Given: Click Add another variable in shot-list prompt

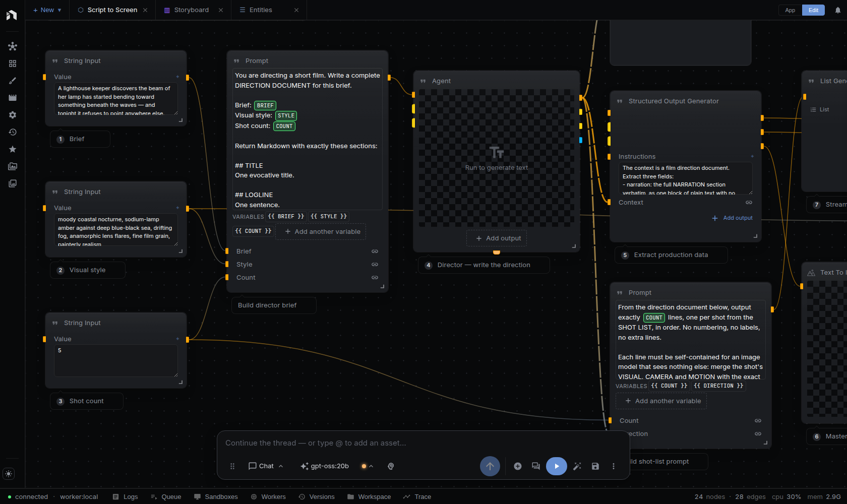Looking at the screenshot, I should click(661, 401).
